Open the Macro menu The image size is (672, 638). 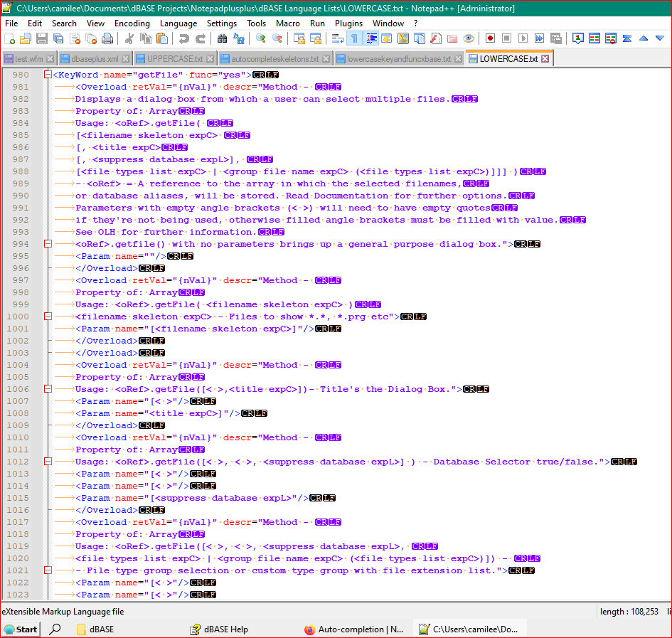pyautogui.click(x=288, y=23)
